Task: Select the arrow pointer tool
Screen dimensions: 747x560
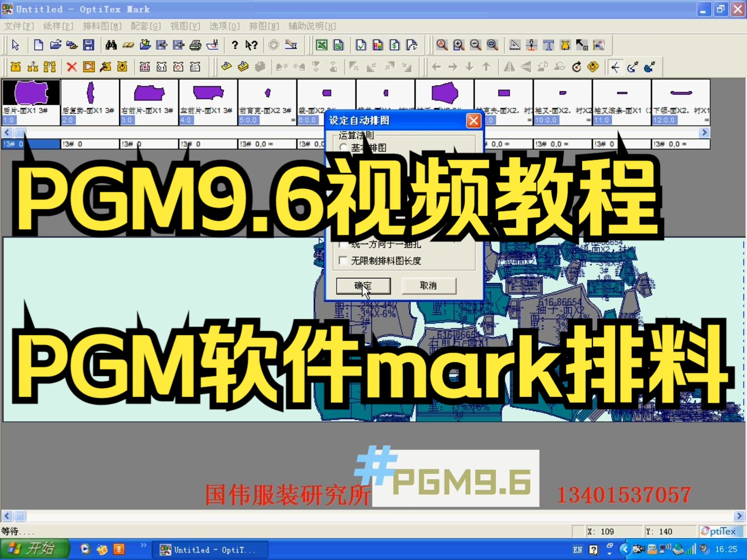Action: tap(16, 45)
